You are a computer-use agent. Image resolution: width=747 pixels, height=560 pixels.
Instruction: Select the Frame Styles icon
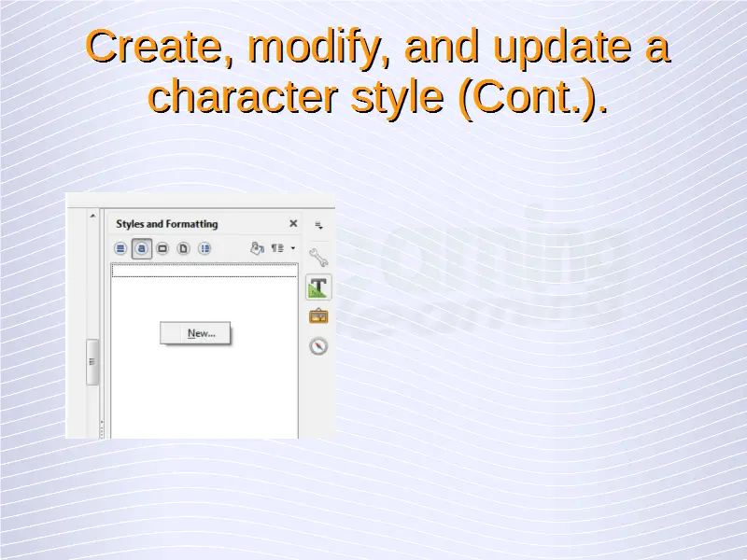click(x=162, y=248)
